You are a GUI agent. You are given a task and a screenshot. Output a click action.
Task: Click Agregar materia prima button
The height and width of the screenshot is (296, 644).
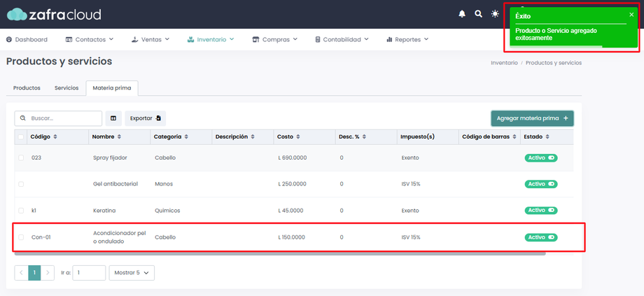point(532,118)
